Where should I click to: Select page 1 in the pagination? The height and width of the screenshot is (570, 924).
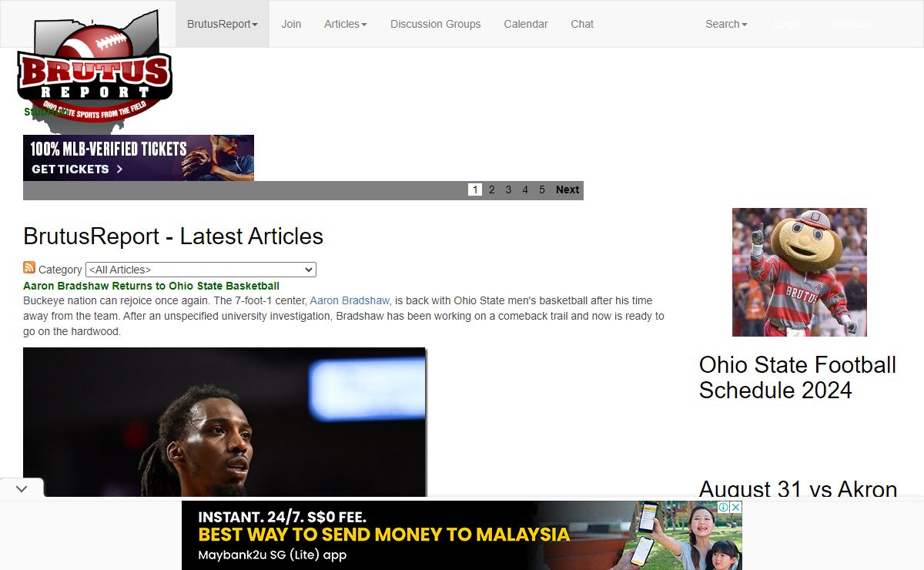point(475,189)
